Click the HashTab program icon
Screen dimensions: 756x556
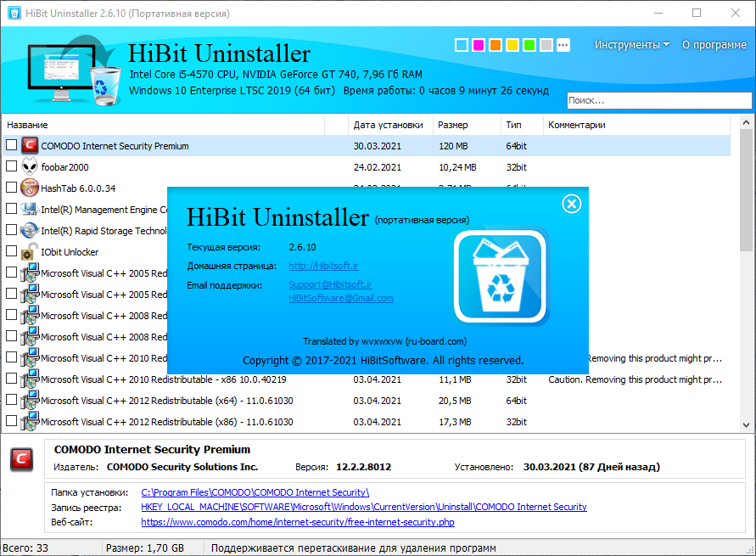pos(30,188)
